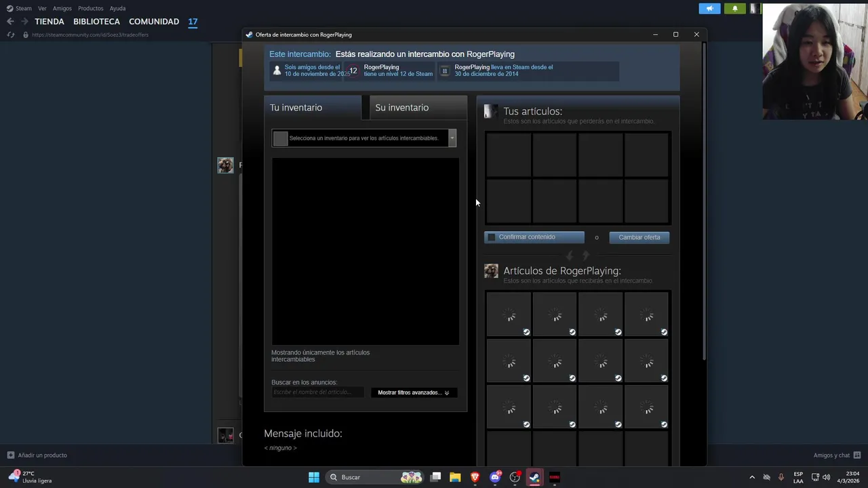Click Añadir un producto link
Screen dimensions: 868x488
(42, 455)
